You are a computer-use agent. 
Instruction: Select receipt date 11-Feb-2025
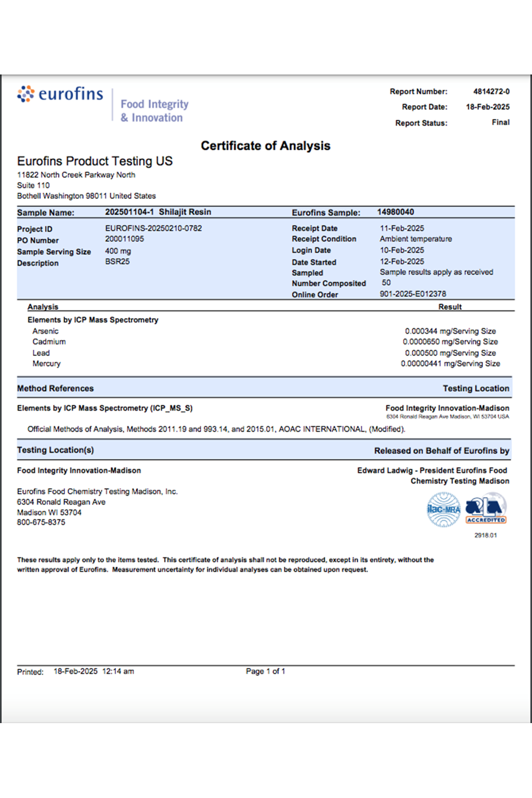(x=402, y=228)
